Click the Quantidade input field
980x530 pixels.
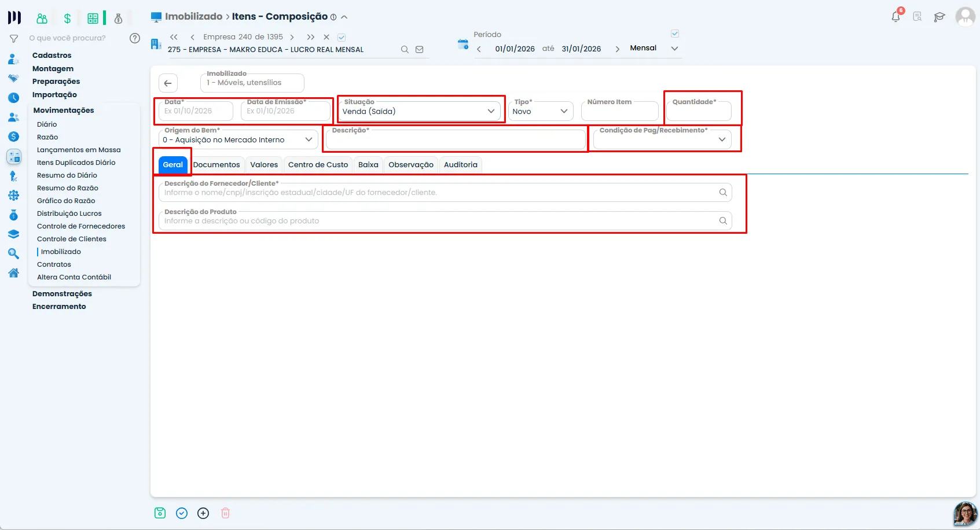tap(699, 111)
